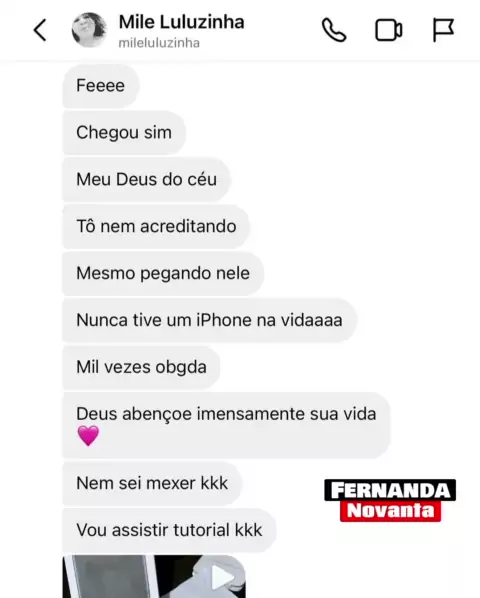This screenshot has width=480, height=598.
Task: Select the "Feeee" message bubble
Action: coord(101,85)
